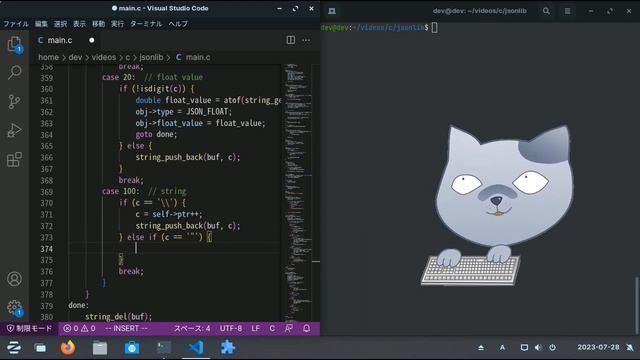Viewport: 640px width, 360px height.
Task: Open errors and warnings counter
Action: click(x=79, y=329)
